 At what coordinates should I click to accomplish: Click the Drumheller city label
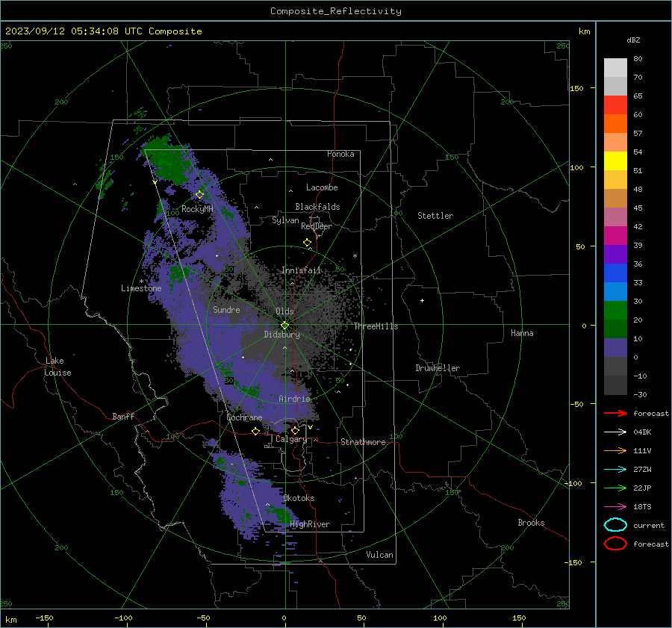tap(438, 368)
